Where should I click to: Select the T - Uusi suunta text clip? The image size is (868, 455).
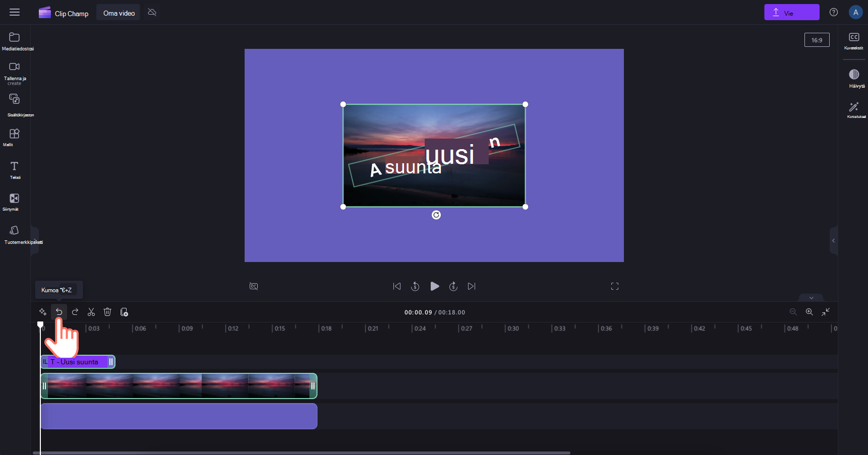(x=78, y=362)
